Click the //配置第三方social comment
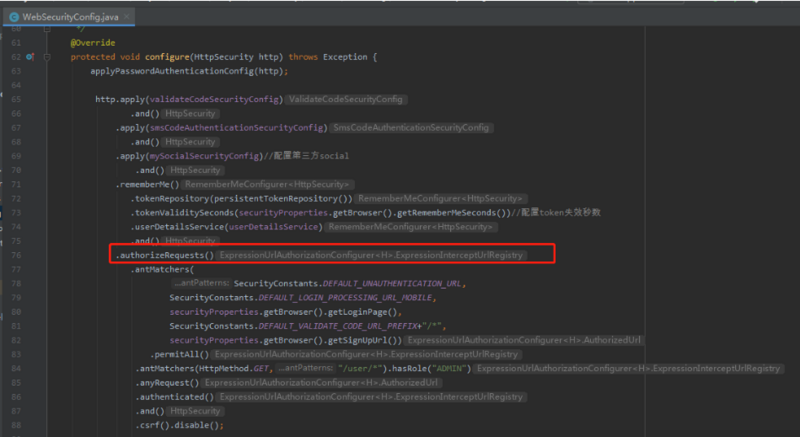Viewport: 800px width, 437px height. click(306, 156)
